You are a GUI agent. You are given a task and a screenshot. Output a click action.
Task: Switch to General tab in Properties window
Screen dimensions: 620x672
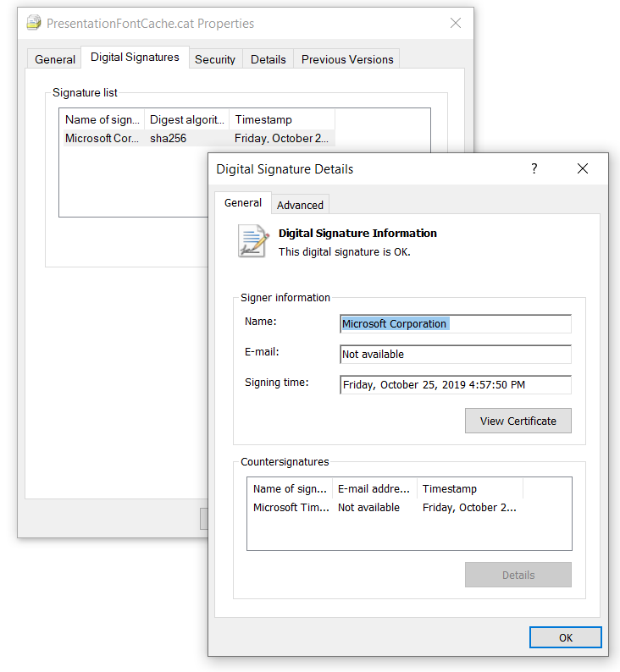click(55, 59)
